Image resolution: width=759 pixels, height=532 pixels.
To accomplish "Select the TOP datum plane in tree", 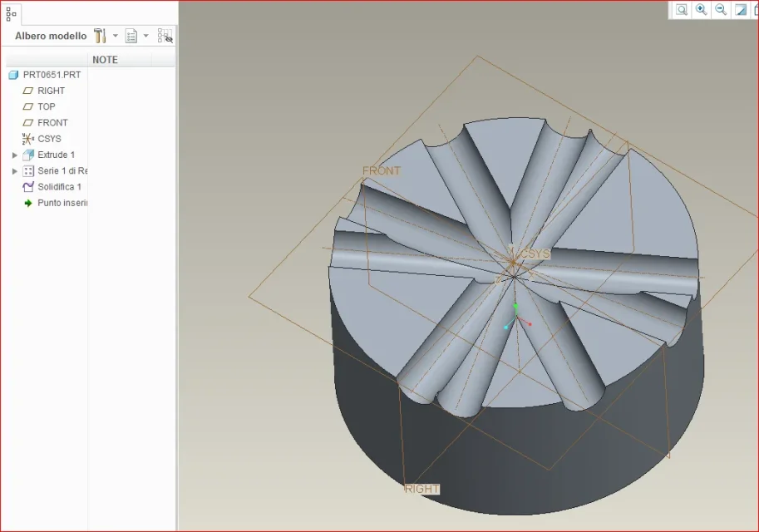I will pos(47,106).
